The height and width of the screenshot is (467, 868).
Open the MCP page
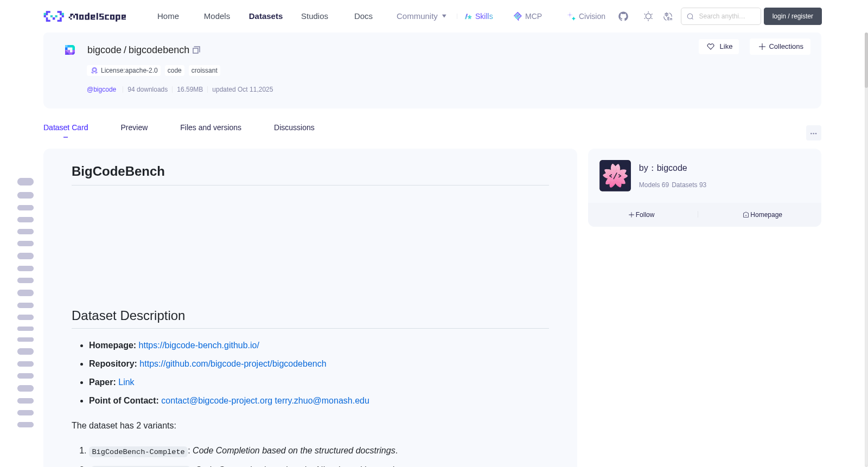click(x=527, y=16)
